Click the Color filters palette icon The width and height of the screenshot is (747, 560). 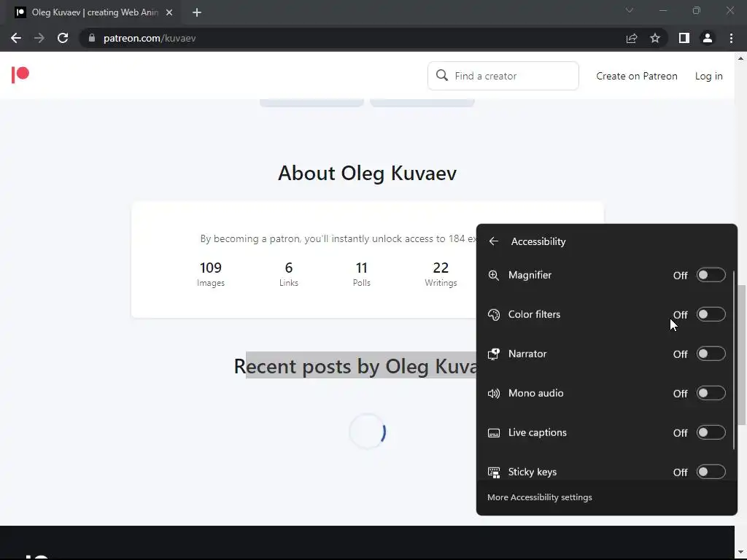click(494, 315)
